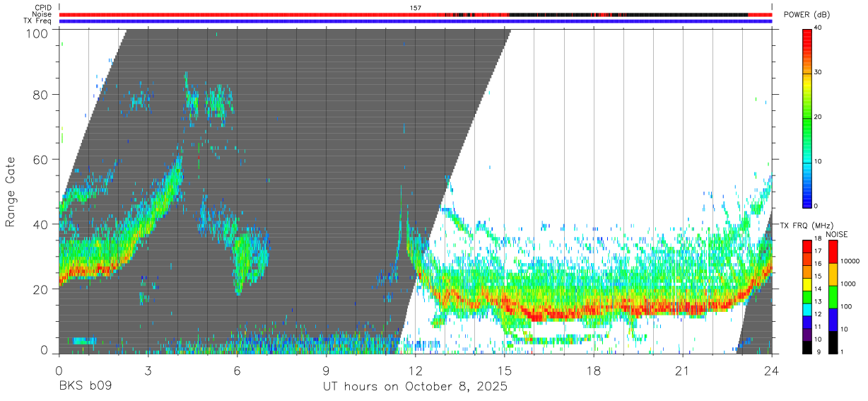
Task: Click the red top swatch of NOISE legend
Action: (x=833, y=252)
